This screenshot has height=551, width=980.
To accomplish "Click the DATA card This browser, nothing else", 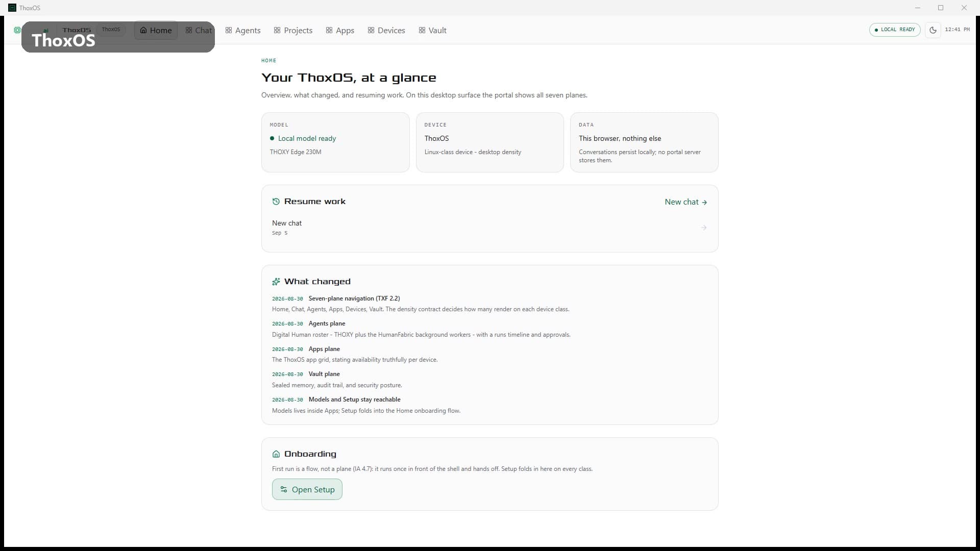I will click(644, 142).
